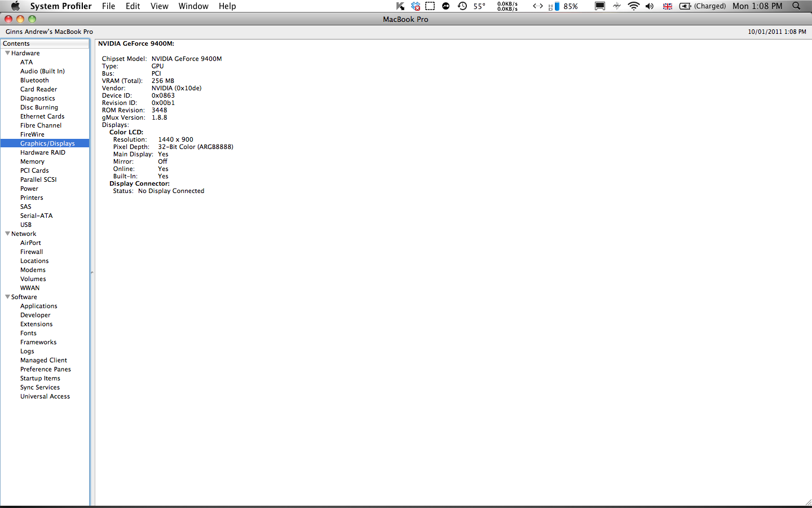Screen dimensions: 812x508
Task: Collapse the Network section triangle
Action: (x=7, y=234)
